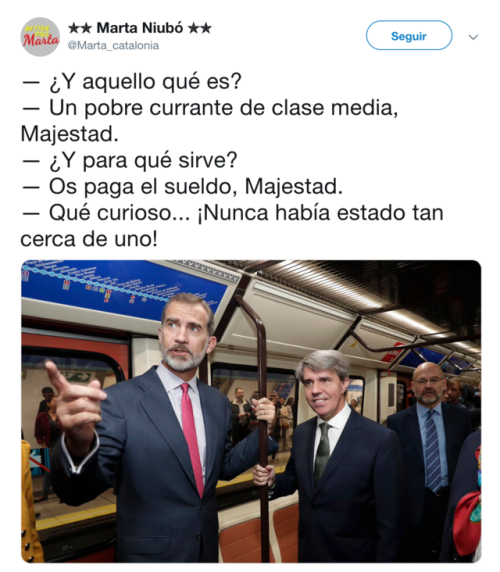The image size is (500, 572).
Task: Click the line '¿Y para qué sirve?'
Action: pyautogui.click(x=143, y=160)
